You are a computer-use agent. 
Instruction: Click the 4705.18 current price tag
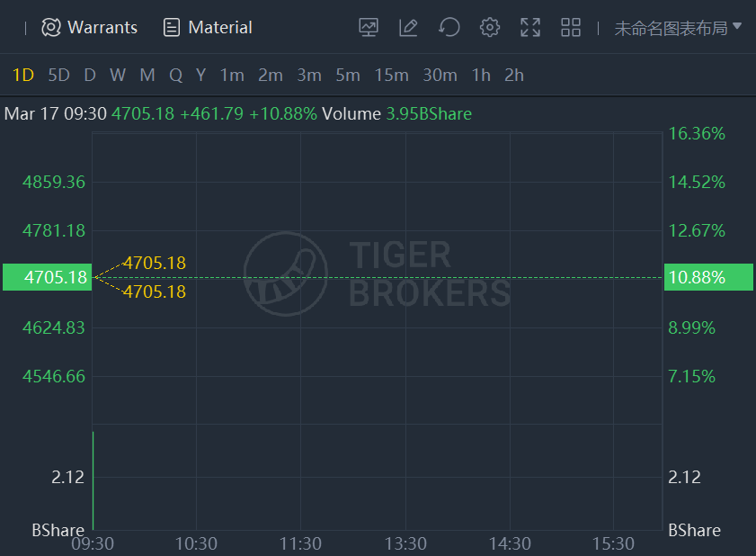coord(48,277)
